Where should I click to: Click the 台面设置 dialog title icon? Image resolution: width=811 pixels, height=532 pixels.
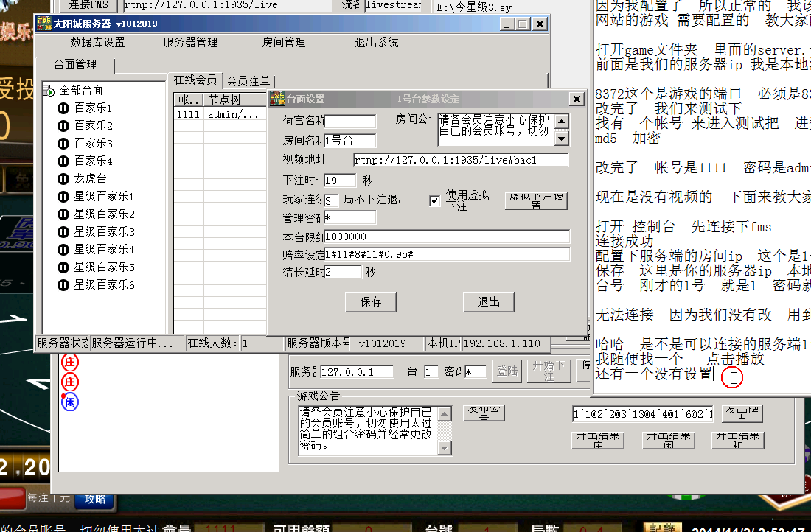tap(277, 99)
